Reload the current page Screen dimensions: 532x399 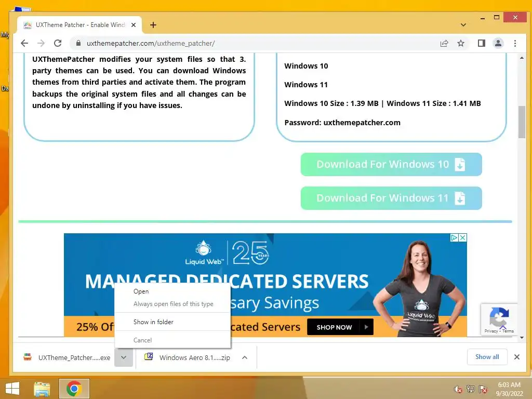click(58, 43)
